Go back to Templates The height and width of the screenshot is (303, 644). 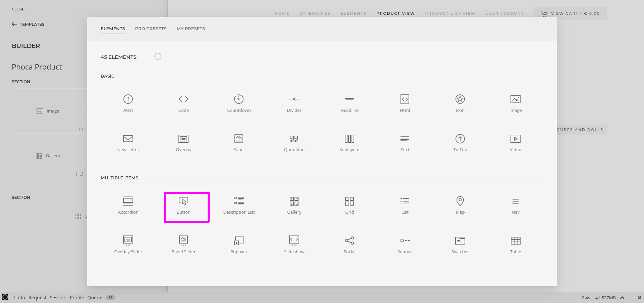pyautogui.click(x=28, y=24)
